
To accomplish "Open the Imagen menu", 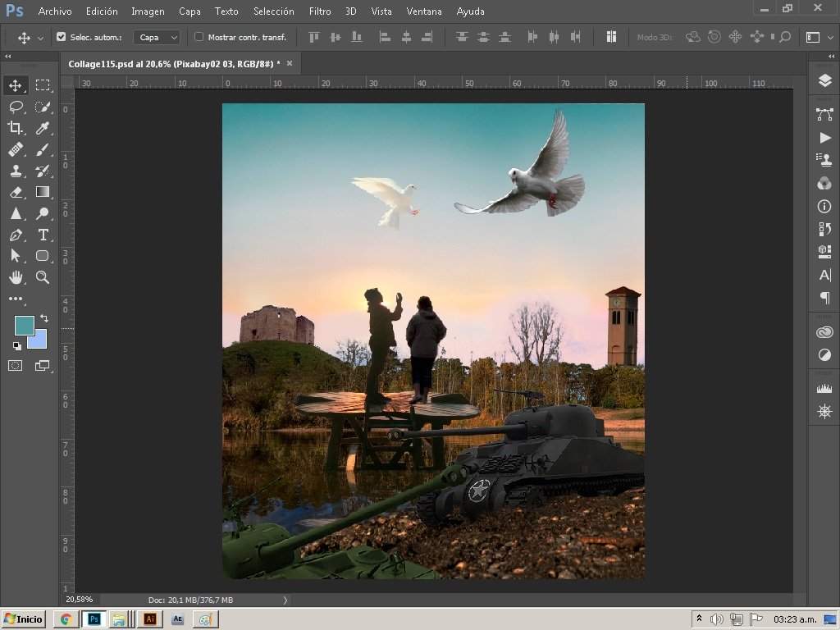I will [x=148, y=11].
